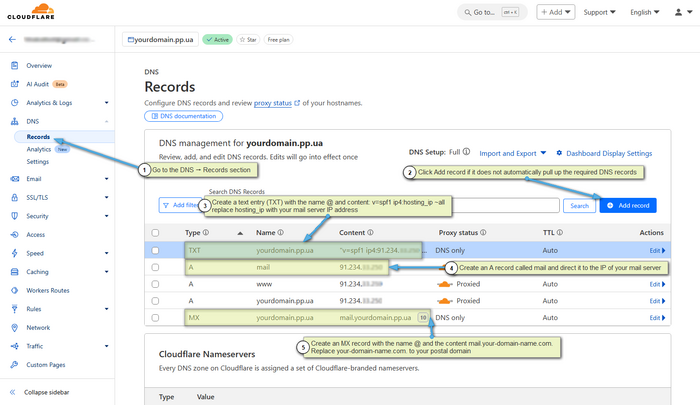Image resolution: width=700 pixels, height=405 pixels.
Task: Click the Speed lightning bolt icon
Action: click(x=15, y=253)
